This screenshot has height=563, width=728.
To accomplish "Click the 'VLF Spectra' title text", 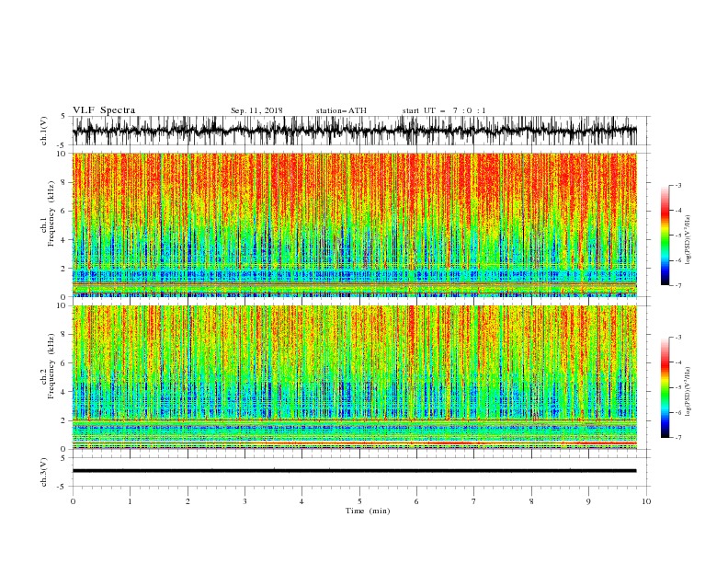I will pos(104,110).
